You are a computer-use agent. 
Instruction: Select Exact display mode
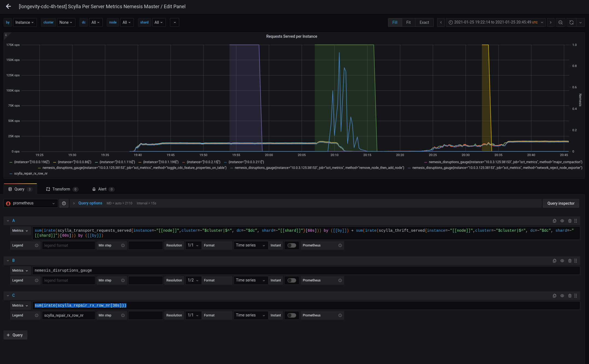coord(424,22)
